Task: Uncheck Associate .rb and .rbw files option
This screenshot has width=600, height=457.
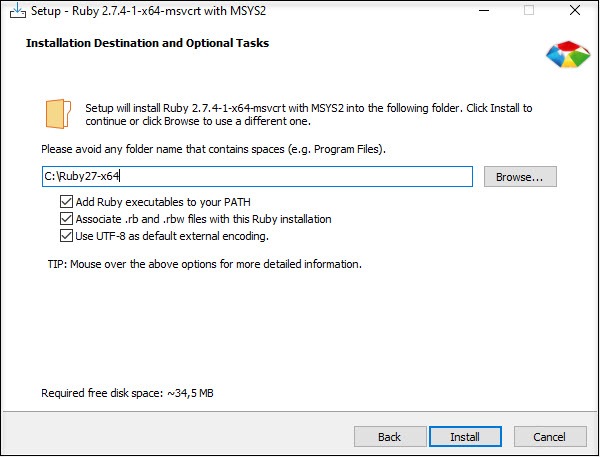Action: tap(67, 219)
